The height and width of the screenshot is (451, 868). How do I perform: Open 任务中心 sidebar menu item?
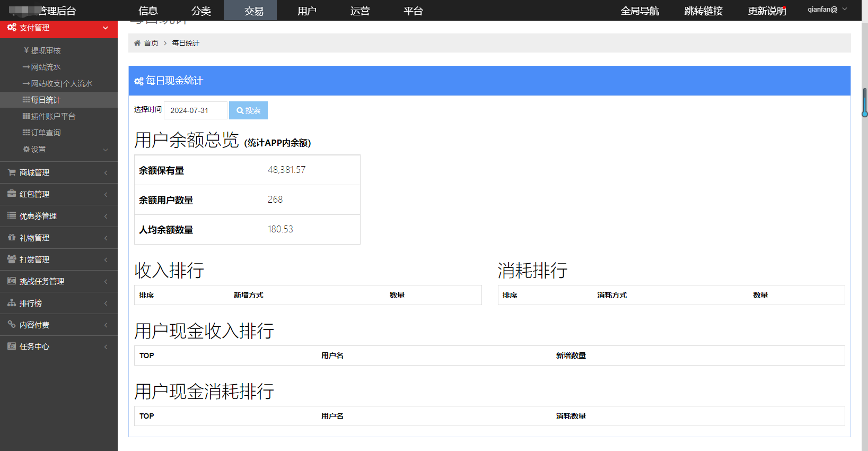pyautogui.click(x=58, y=346)
